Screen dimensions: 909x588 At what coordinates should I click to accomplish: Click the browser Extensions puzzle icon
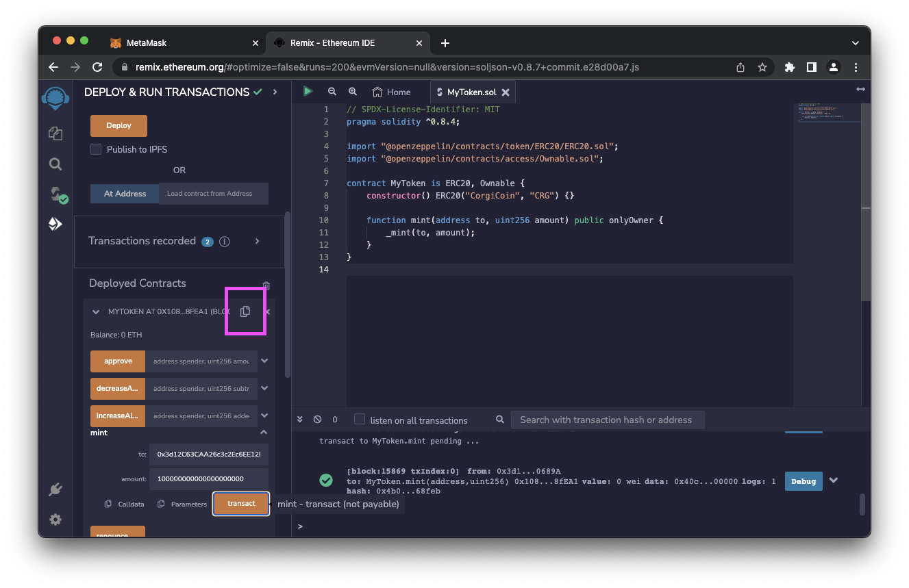point(789,67)
